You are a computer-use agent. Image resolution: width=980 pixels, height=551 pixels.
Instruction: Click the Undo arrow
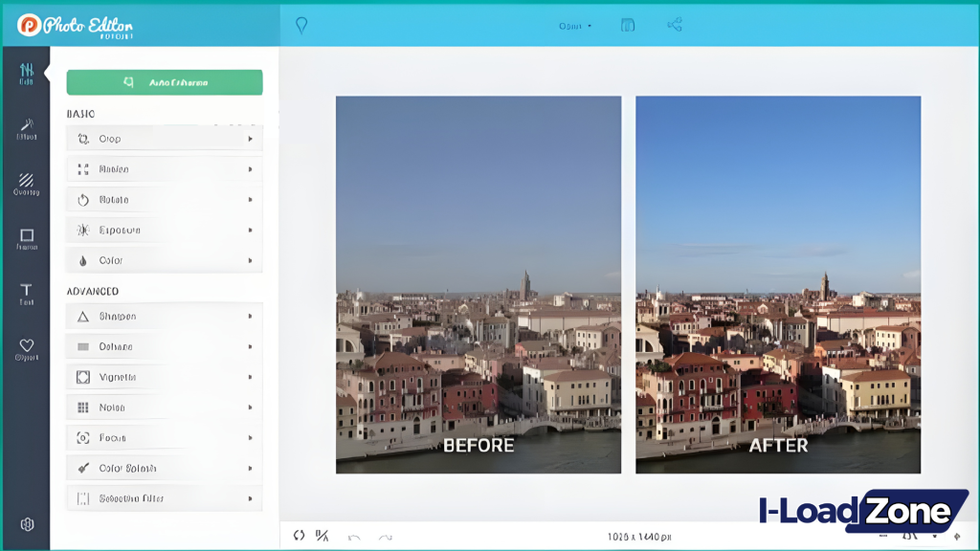pyautogui.click(x=352, y=537)
